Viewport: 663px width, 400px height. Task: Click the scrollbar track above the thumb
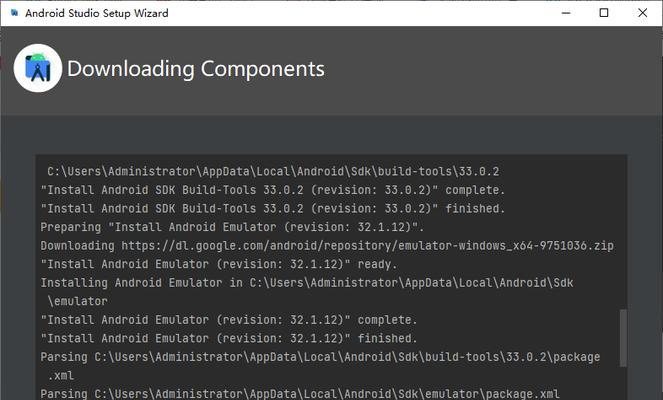[x=623, y=232]
